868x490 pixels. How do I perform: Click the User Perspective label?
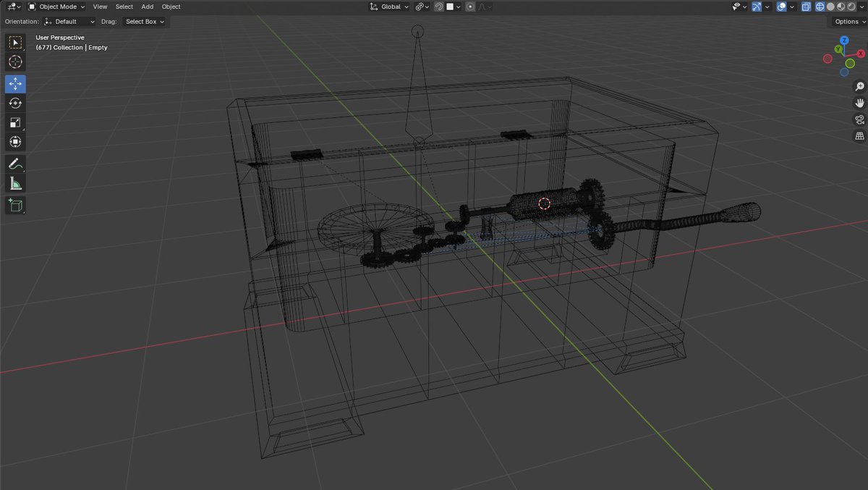tap(60, 38)
